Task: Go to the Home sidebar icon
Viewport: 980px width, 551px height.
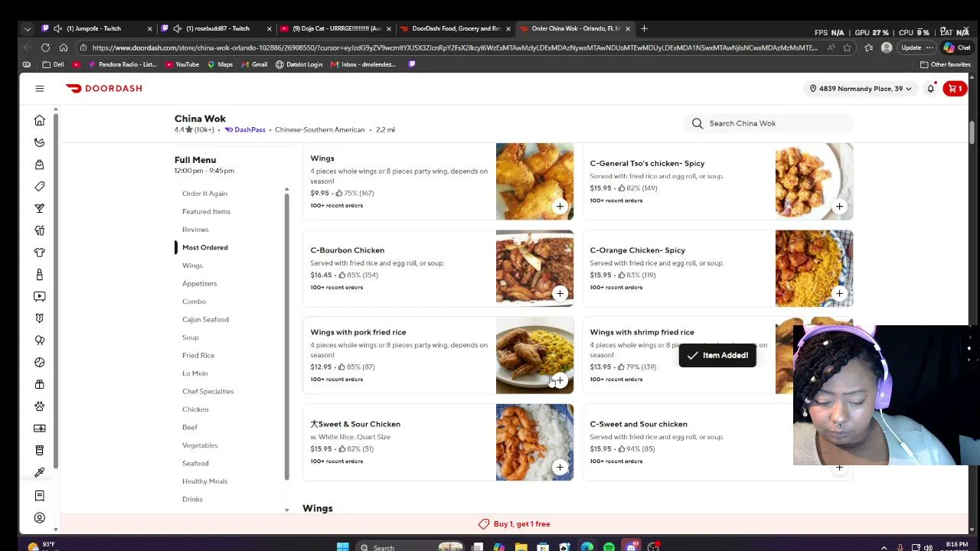Action: (40, 120)
